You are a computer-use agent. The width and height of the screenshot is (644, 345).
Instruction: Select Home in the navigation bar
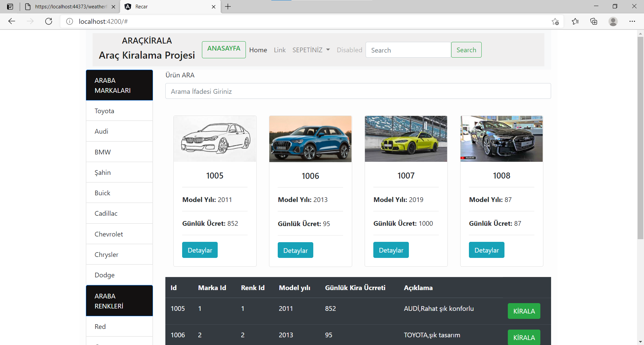pyautogui.click(x=258, y=50)
